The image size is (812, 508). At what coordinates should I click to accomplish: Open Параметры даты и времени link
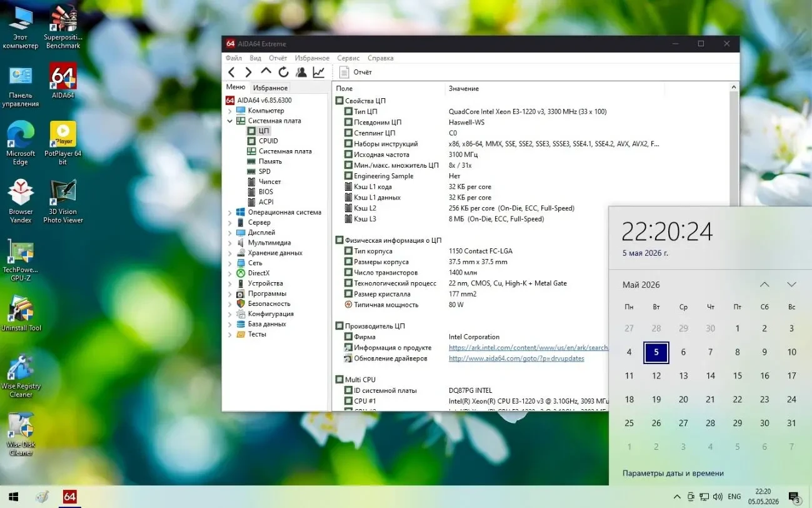(673, 473)
